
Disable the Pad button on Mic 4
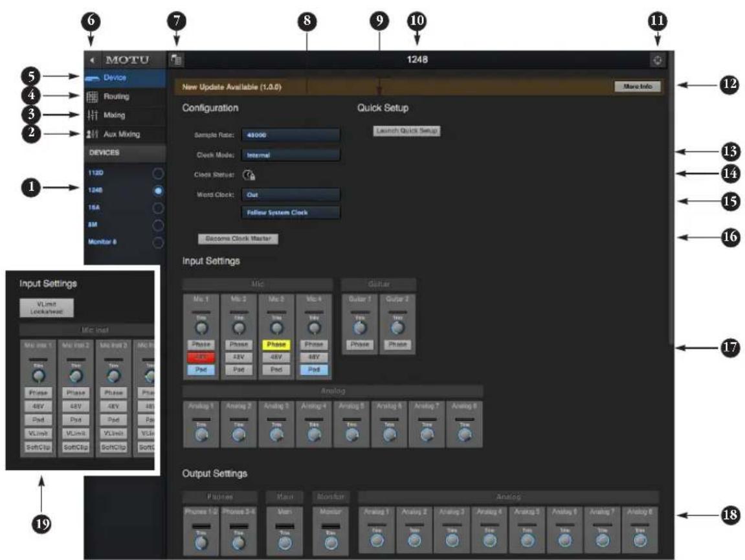click(x=313, y=370)
